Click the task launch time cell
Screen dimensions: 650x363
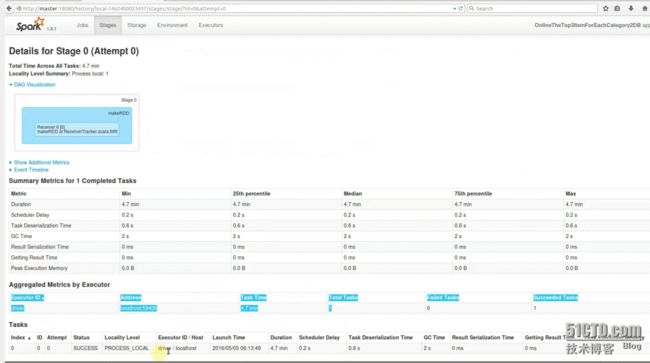tap(237, 348)
